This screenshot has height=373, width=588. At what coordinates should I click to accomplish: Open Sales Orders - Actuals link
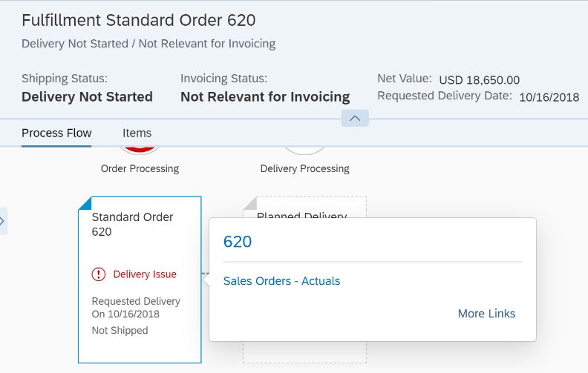[281, 281]
